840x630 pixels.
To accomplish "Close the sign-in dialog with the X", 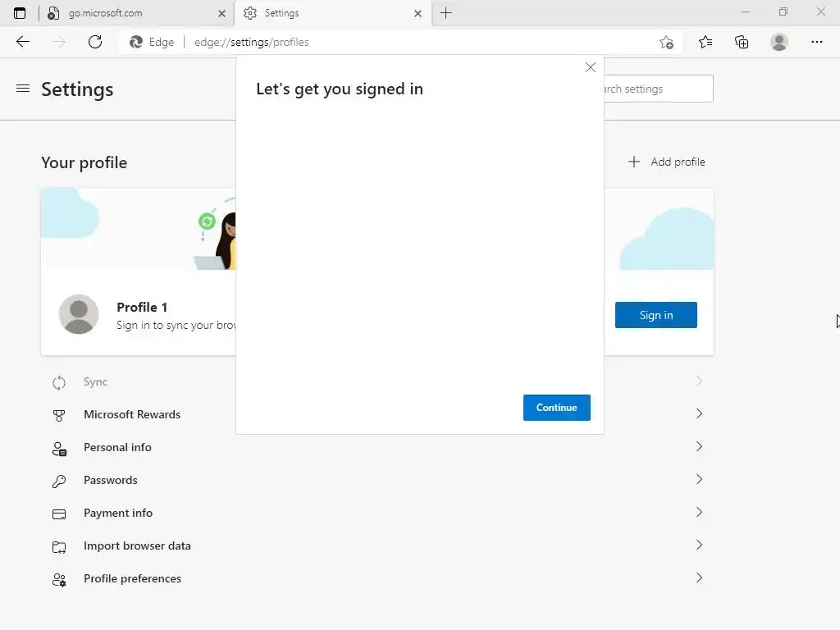I will pos(591,67).
